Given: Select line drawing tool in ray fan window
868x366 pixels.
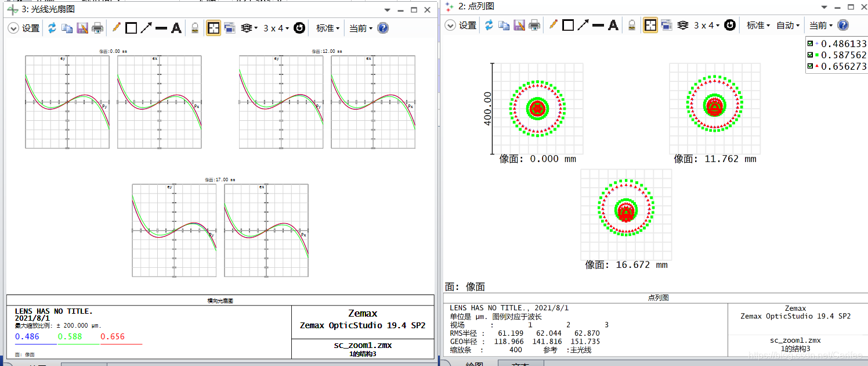Looking at the screenshot, I should click(161, 28).
